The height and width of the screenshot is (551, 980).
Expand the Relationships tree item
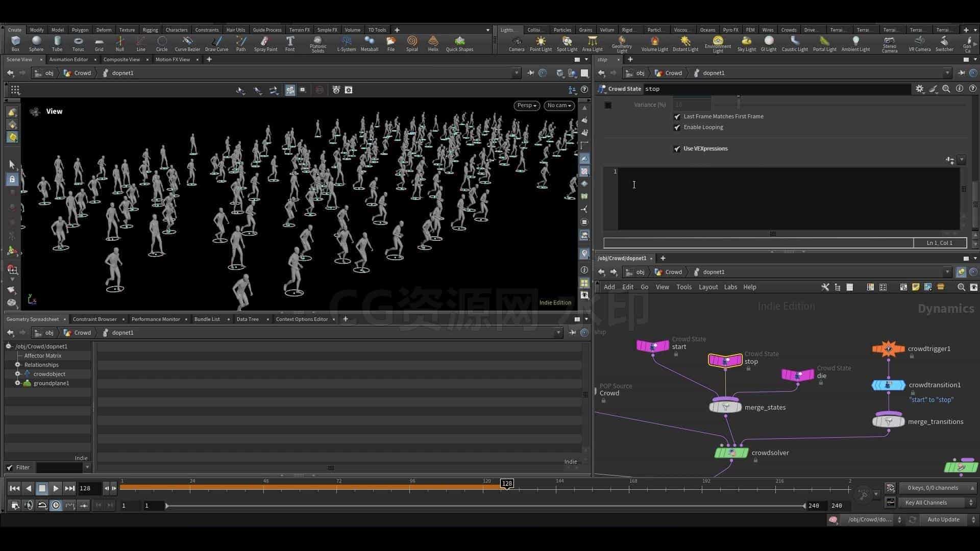pyautogui.click(x=18, y=365)
